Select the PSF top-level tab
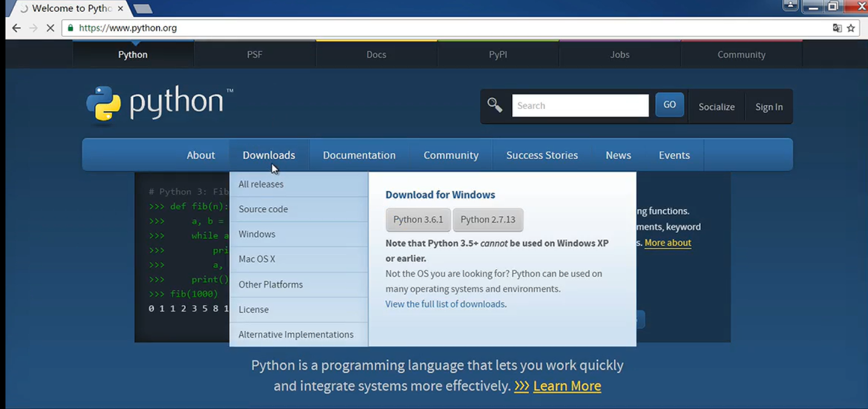 click(x=255, y=54)
